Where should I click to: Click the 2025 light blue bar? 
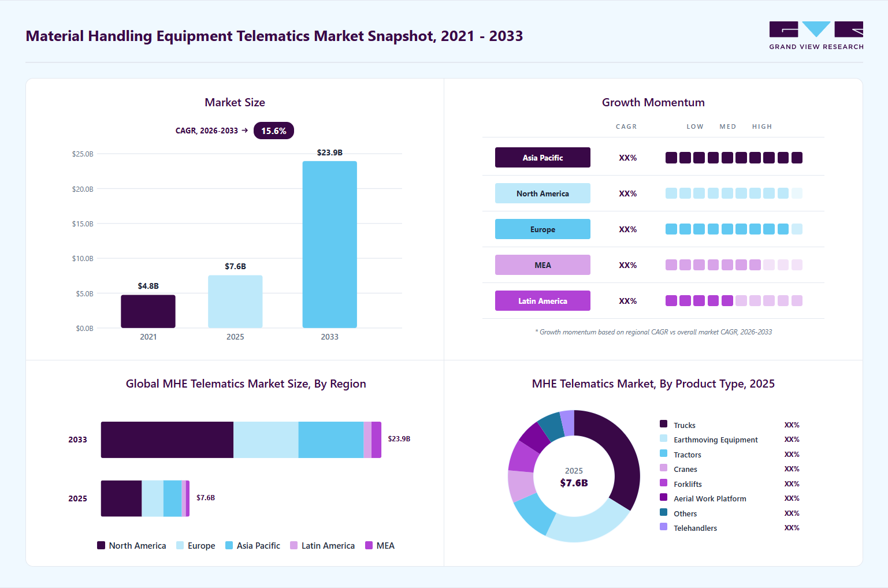[235, 302]
